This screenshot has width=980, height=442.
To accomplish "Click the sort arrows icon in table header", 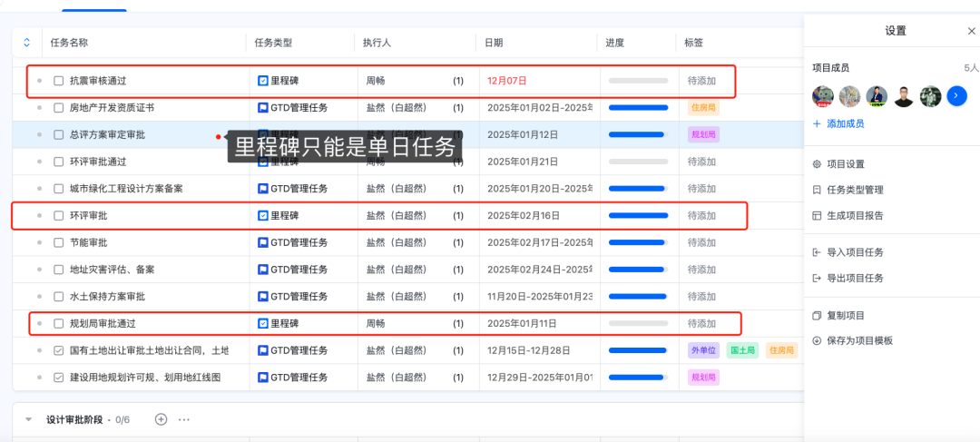I will 27,43.
